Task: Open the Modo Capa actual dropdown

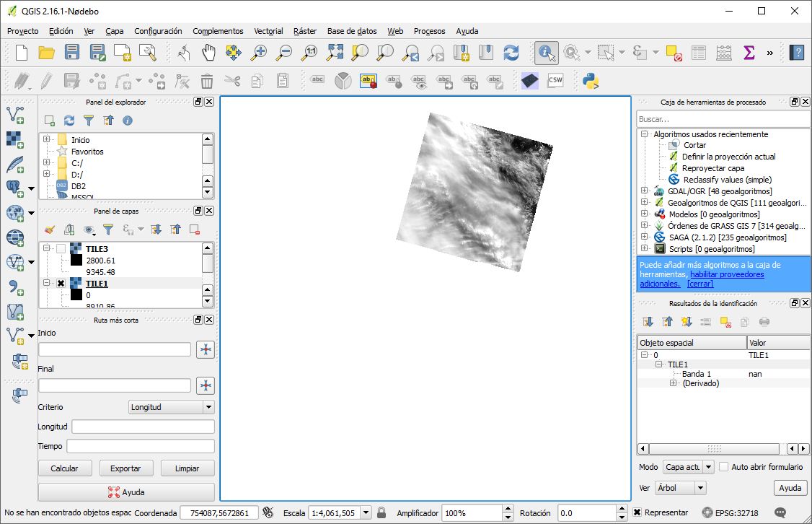Action: [689, 467]
